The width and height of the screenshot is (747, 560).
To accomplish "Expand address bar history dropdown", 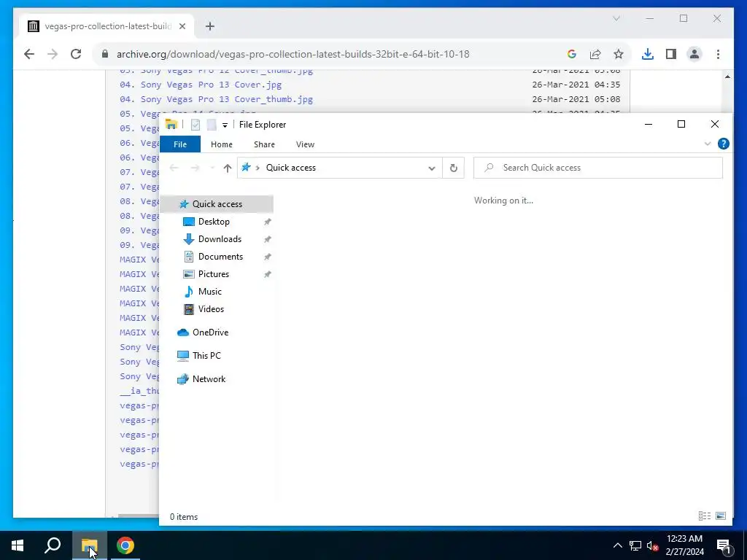I will 432,168.
